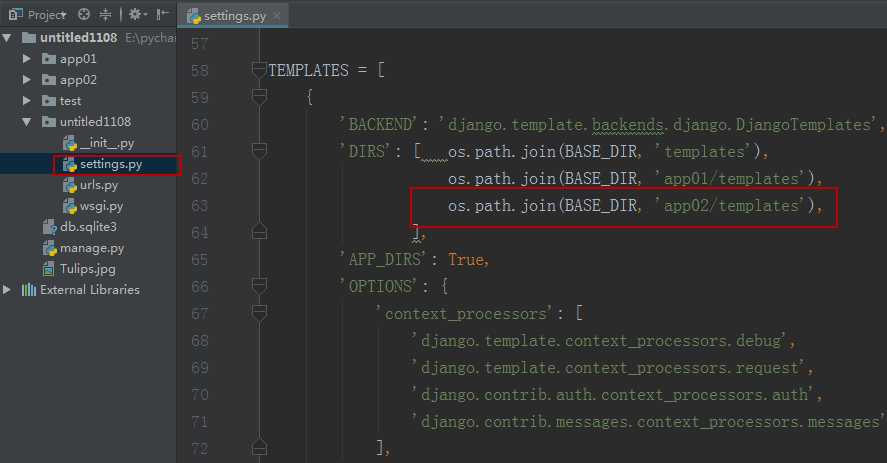Viewport: 887px width, 463px height.
Task: Click the 'APP_DIRS' key string
Action: pos(384,259)
